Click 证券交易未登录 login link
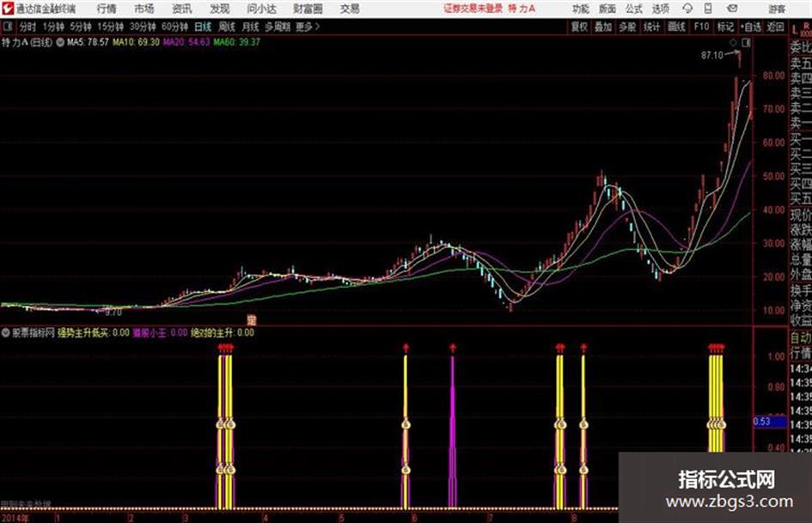Viewport: 812px width, 523px height. click(473, 9)
